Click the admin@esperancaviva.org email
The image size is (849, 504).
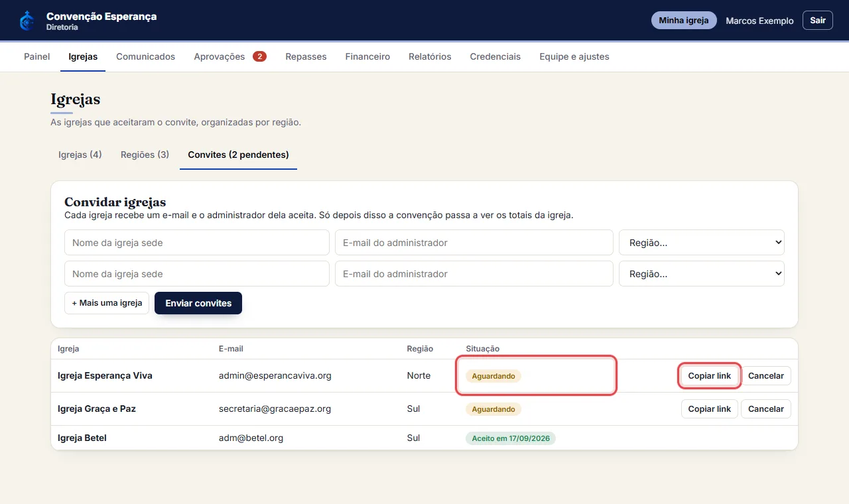click(x=275, y=376)
